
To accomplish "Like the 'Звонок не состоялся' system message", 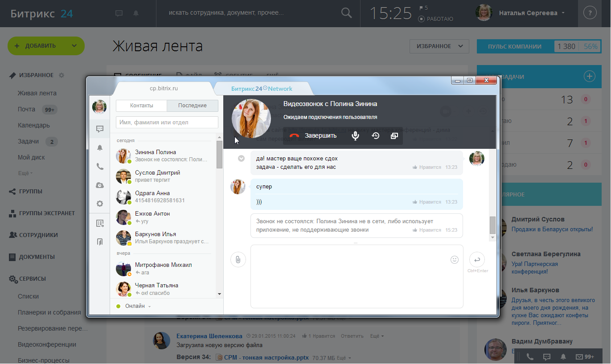I will 426,230.
